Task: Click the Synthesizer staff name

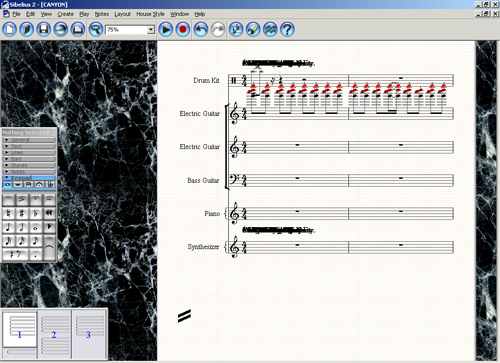Action: pos(203,247)
